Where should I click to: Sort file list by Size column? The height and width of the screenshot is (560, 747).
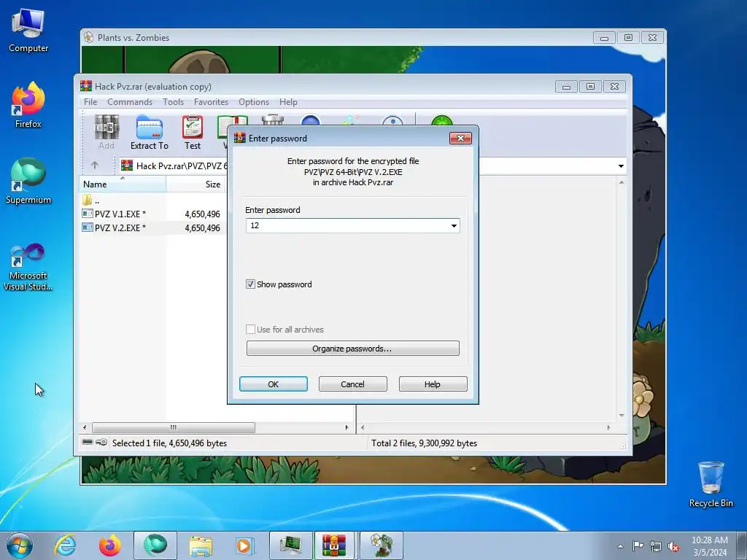(196, 184)
